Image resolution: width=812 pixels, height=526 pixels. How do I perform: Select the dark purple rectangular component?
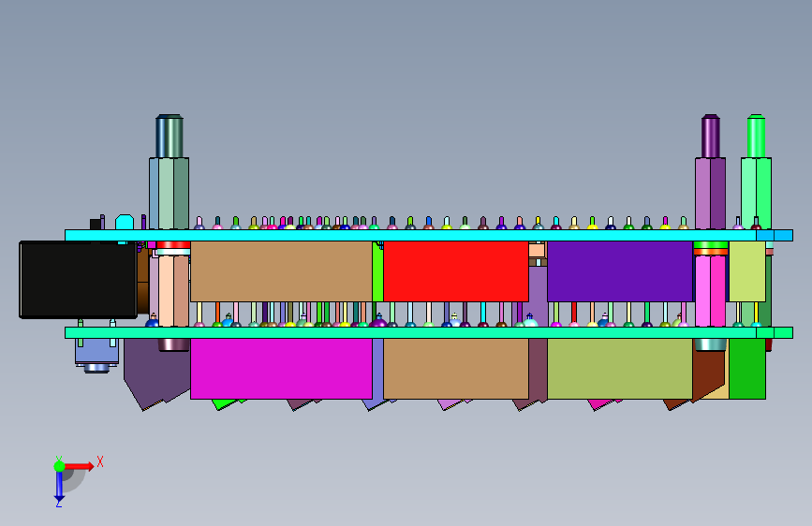click(620, 271)
